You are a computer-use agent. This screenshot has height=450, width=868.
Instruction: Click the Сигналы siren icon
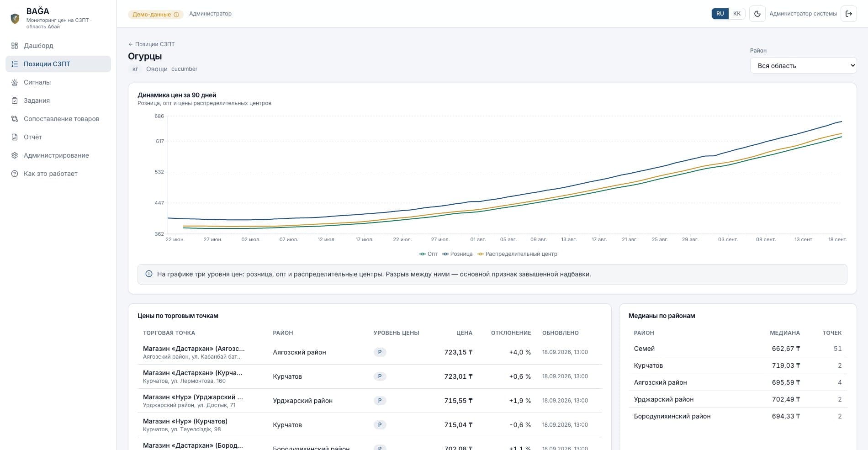(x=15, y=82)
